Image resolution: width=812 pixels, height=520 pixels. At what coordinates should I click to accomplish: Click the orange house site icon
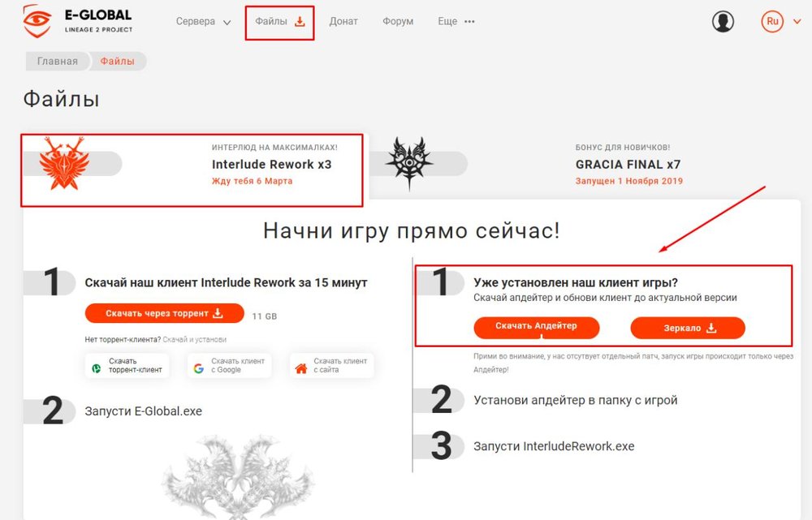pyautogui.click(x=301, y=368)
